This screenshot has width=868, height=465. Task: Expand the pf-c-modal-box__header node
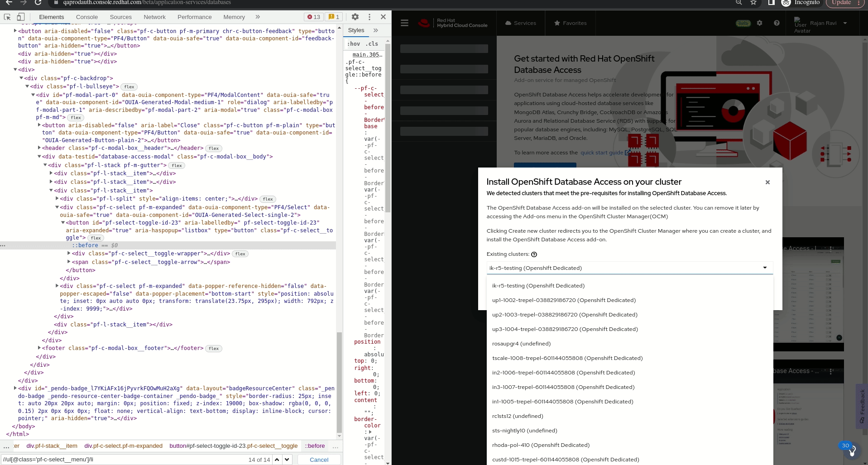tap(39, 148)
